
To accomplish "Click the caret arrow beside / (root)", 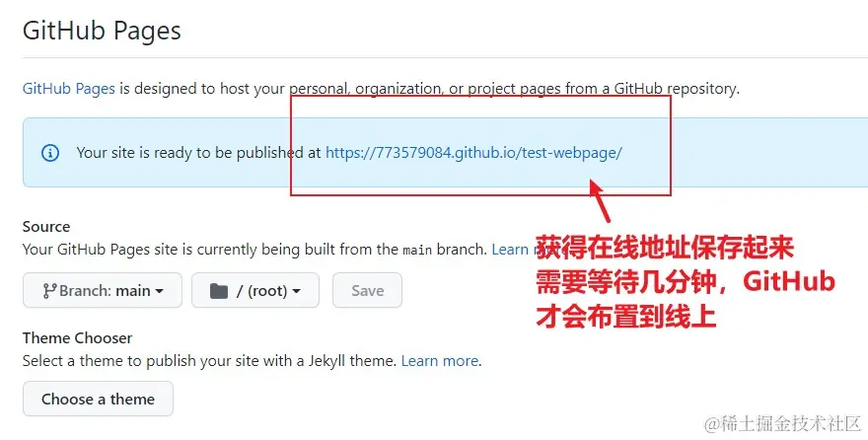I will (297, 291).
